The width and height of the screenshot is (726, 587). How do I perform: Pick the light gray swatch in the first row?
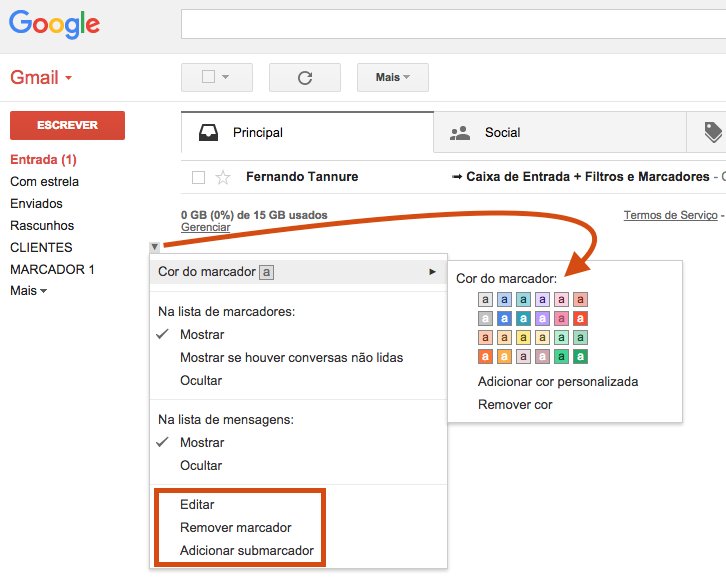coord(485,300)
